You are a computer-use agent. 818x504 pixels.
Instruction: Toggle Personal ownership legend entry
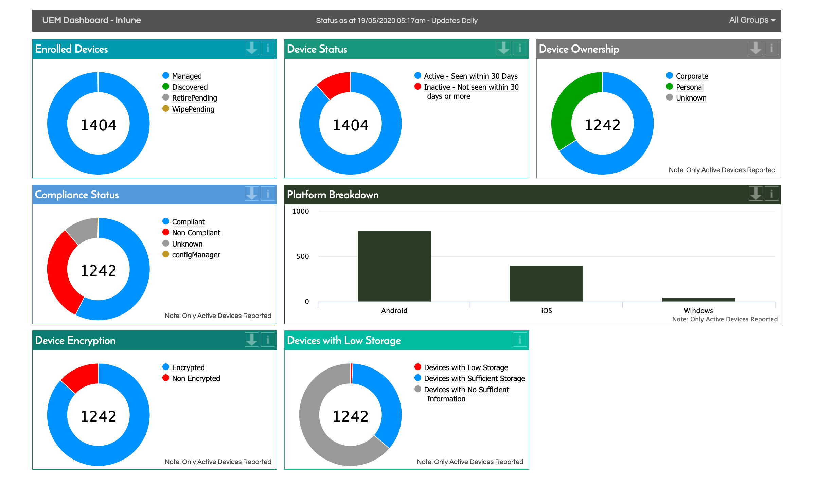point(685,87)
